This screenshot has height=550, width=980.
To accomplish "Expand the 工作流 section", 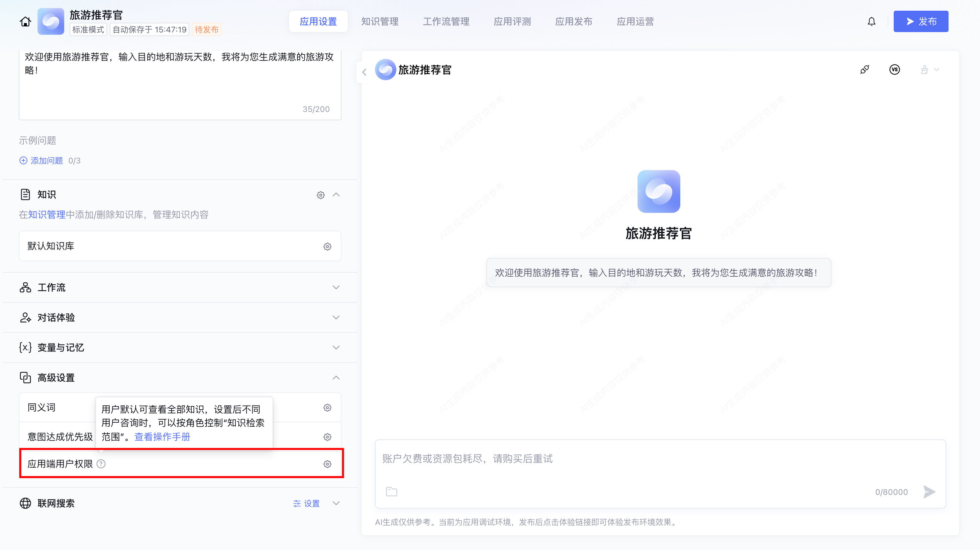I will pyautogui.click(x=335, y=287).
